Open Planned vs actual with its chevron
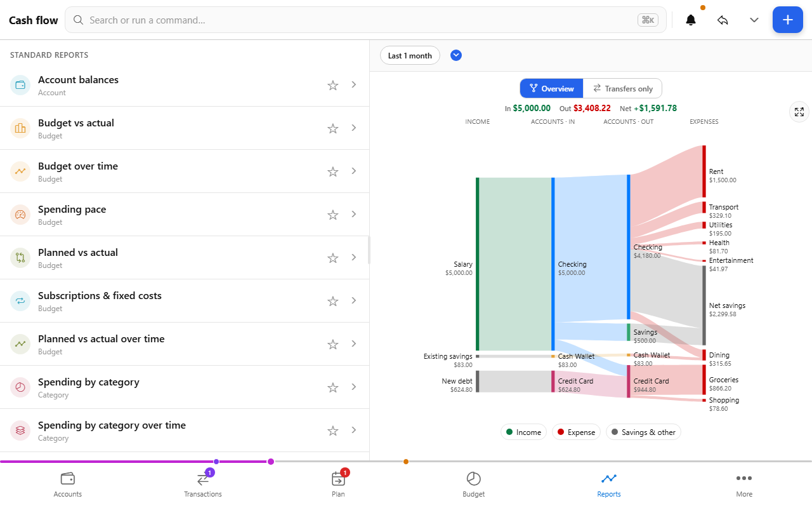Screen dimensions: 812x508 [354, 257]
